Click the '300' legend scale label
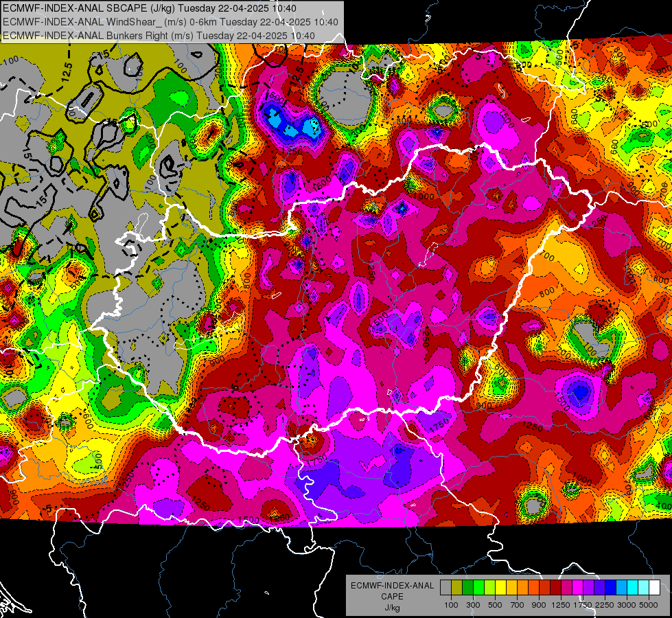Image resolution: width=672 pixels, height=618 pixels. click(x=473, y=605)
